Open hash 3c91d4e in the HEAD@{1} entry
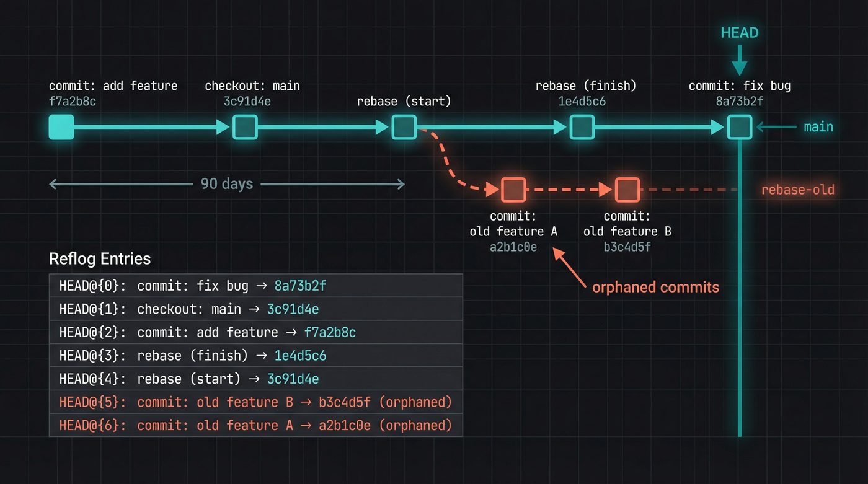868x484 pixels. coord(293,309)
